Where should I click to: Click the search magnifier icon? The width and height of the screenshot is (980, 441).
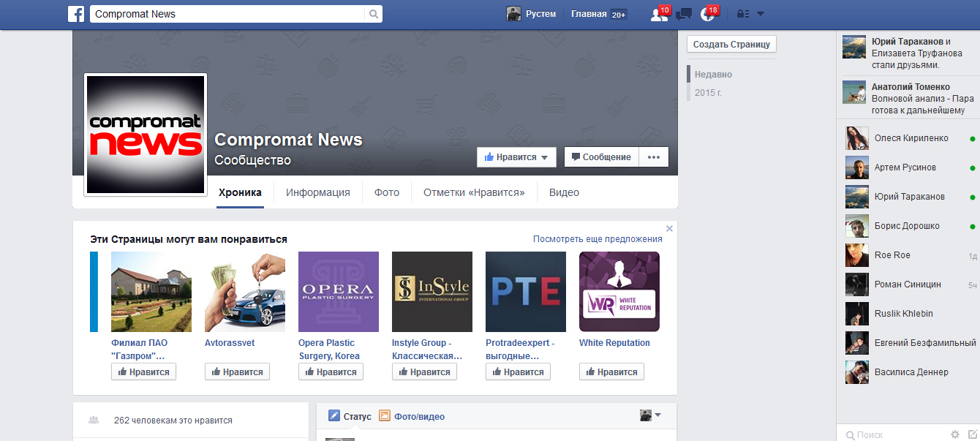(373, 14)
